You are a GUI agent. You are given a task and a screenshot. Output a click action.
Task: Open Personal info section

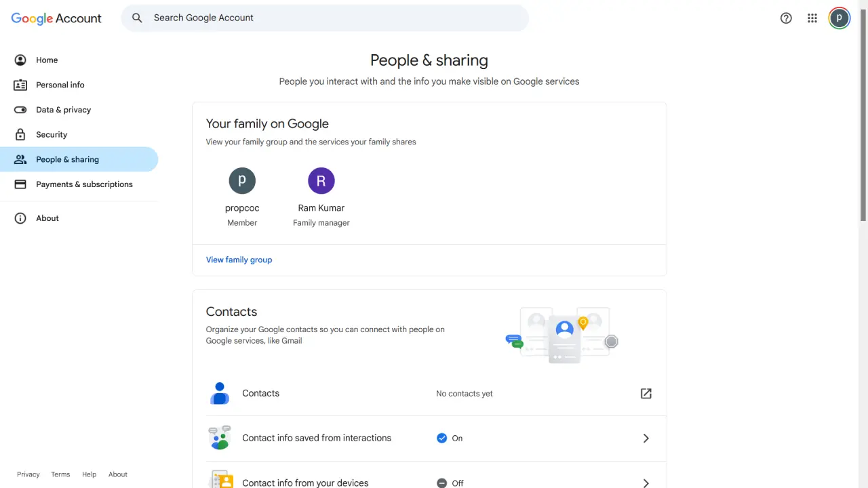79,85
